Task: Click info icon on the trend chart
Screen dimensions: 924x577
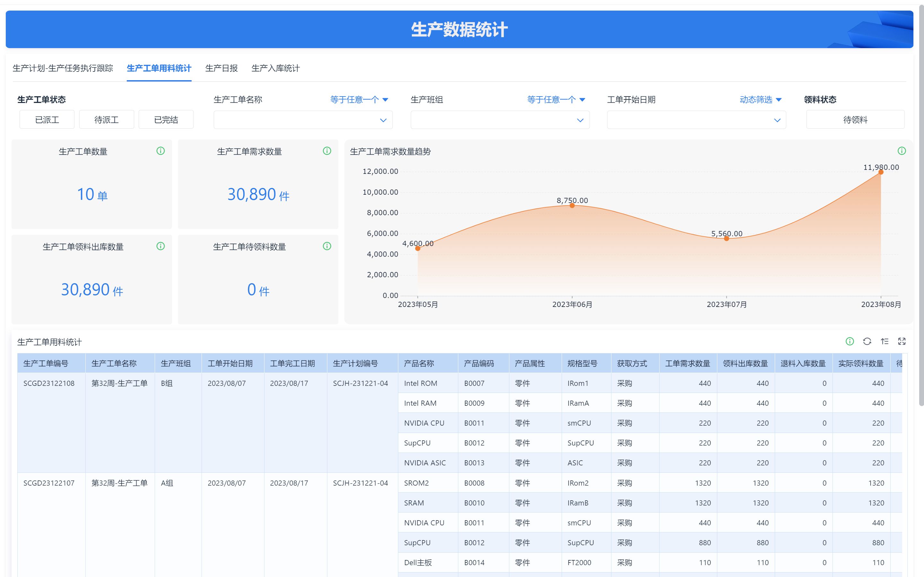Action: (902, 151)
